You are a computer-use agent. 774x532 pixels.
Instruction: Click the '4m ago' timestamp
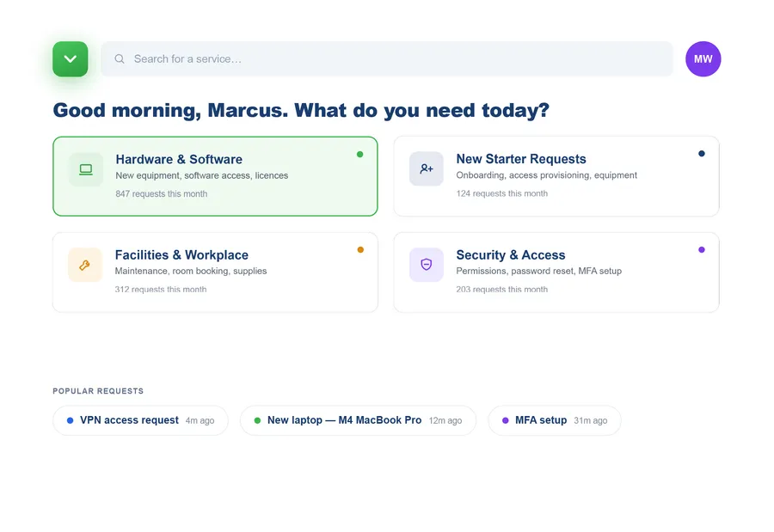coord(200,420)
